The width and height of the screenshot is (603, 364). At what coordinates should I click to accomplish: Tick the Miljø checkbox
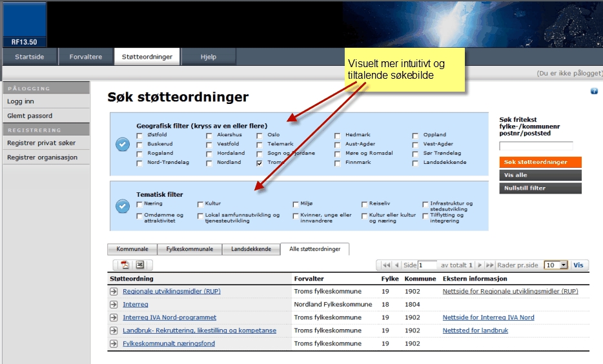295,204
